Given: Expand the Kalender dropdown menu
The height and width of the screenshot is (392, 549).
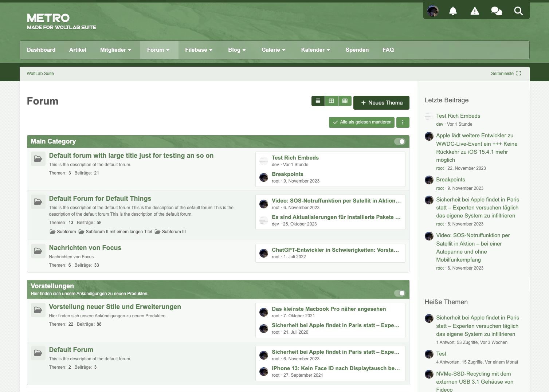Looking at the screenshot, I should coord(315,50).
